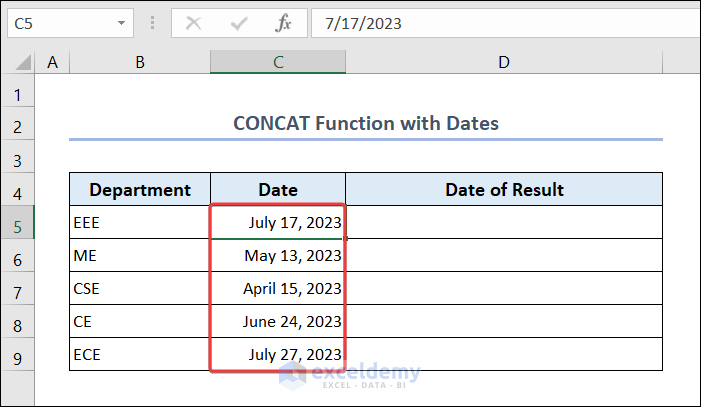Select row 5 header
This screenshot has height=407, width=701.
pyautogui.click(x=17, y=223)
